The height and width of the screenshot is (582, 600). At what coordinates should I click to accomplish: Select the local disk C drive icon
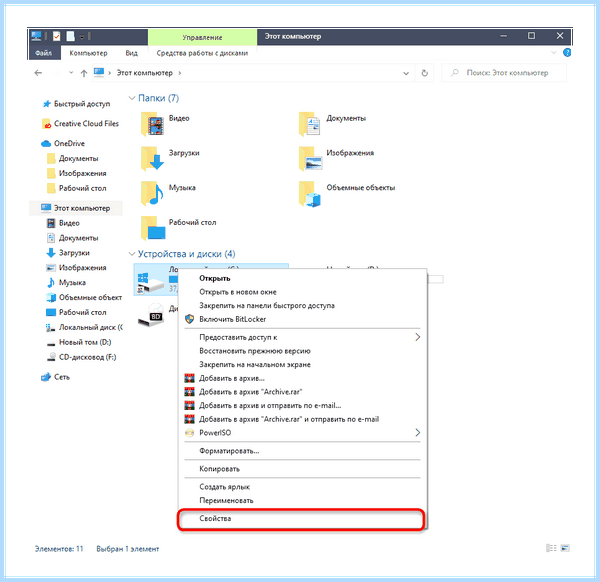[x=151, y=282]
